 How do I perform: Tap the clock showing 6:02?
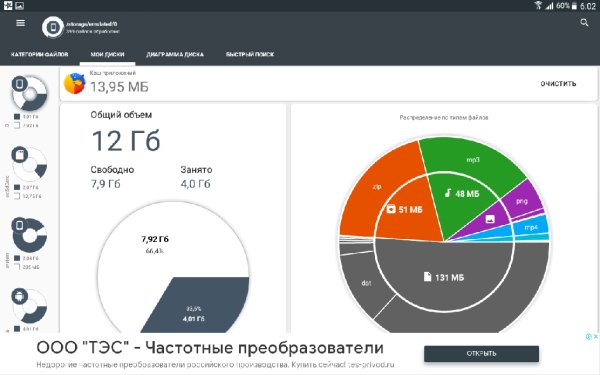click(x=588, y=6)
